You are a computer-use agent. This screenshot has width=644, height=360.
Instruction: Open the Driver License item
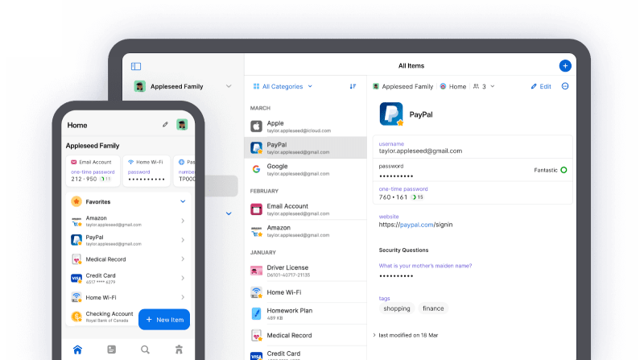pos(306,271)
